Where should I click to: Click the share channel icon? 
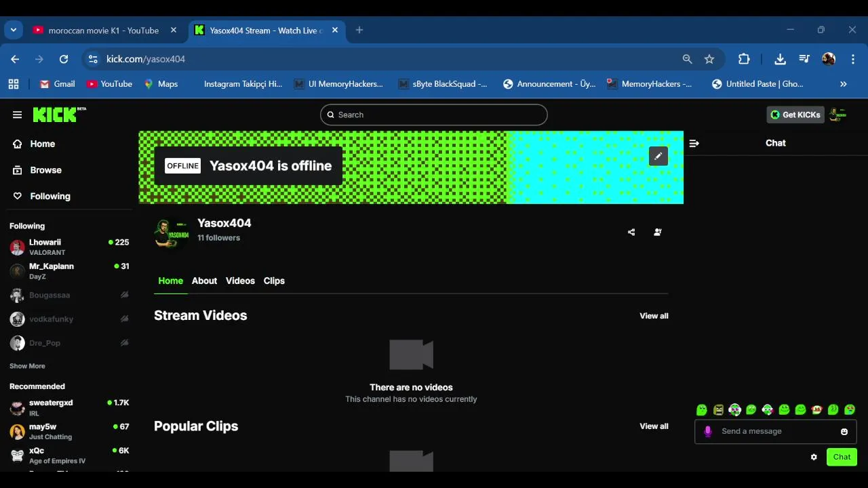click(x=631, y=232)
